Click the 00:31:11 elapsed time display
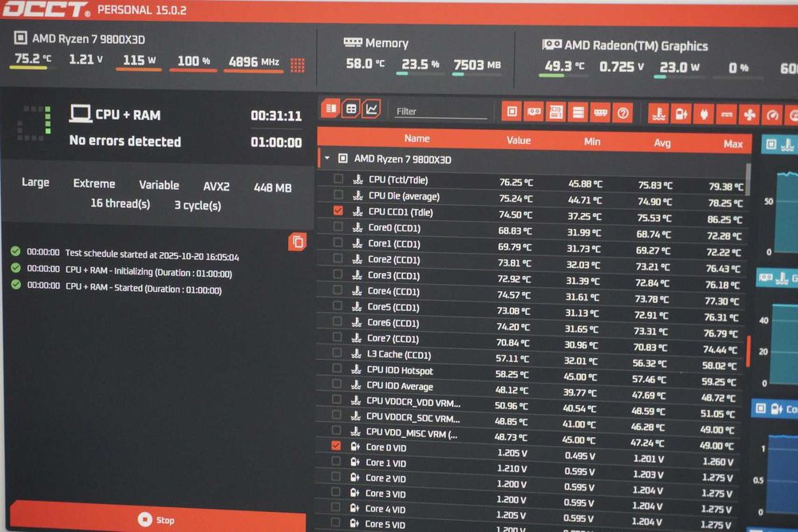798x532 pixels. (276, 116)
